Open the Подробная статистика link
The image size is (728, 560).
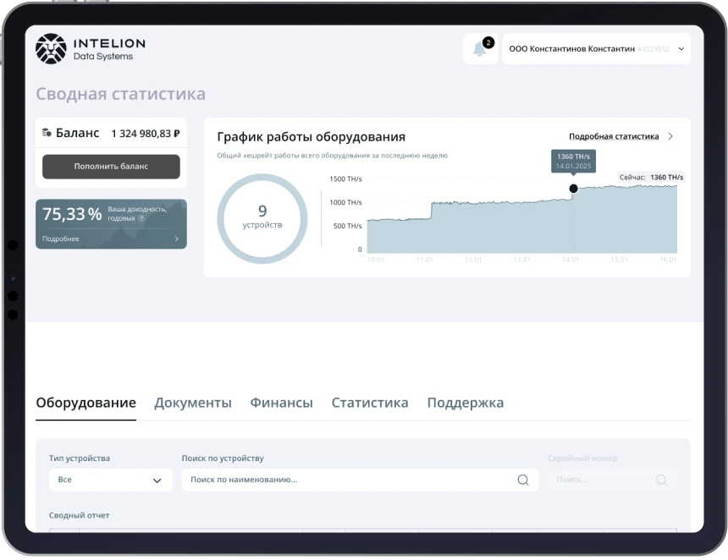tap(613, 136)
